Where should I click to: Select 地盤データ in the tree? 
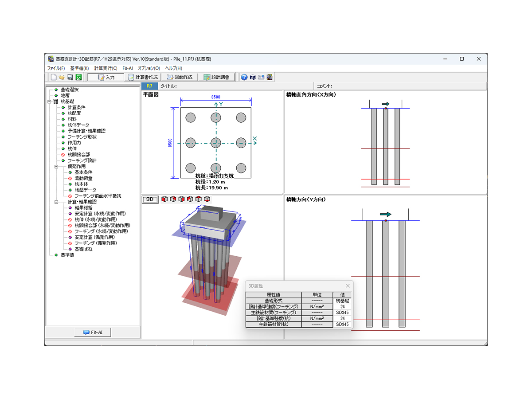click(85, 190)
